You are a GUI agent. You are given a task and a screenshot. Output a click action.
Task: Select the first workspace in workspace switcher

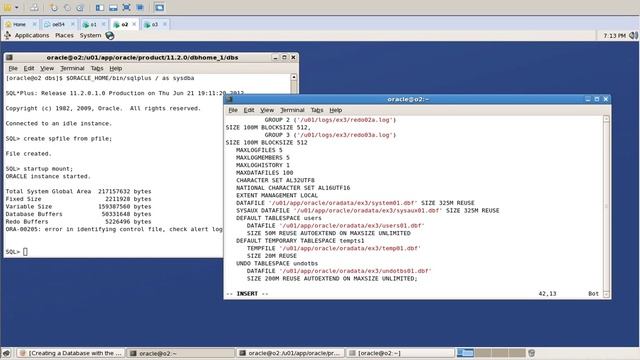465,353
